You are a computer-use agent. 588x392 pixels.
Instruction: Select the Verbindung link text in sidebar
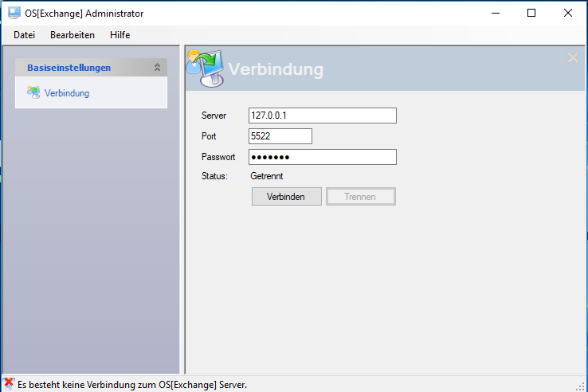point(67,93)
